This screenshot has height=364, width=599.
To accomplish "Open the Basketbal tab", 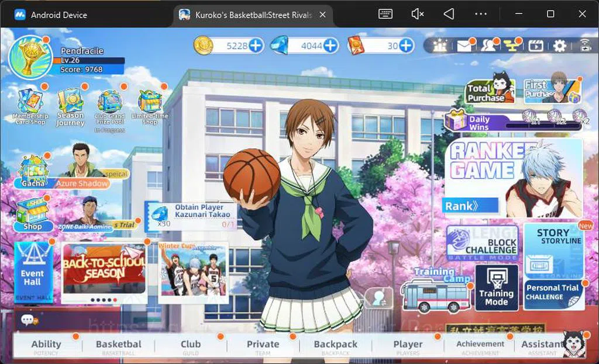I will click(118, 346).
